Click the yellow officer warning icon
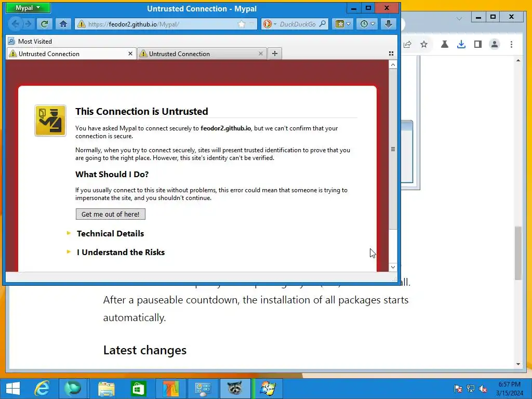Viewport: 532px width, 399px height. (x=50, y=121)
